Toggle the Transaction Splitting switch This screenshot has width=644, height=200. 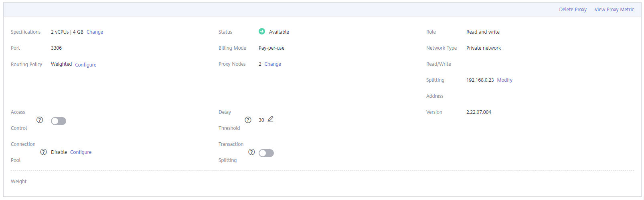tap(266, 153)
